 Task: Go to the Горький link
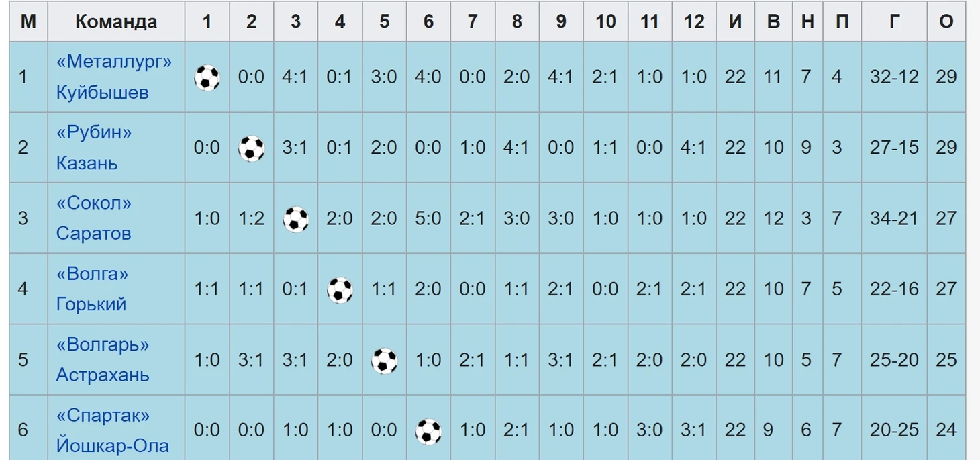(91, 304)
